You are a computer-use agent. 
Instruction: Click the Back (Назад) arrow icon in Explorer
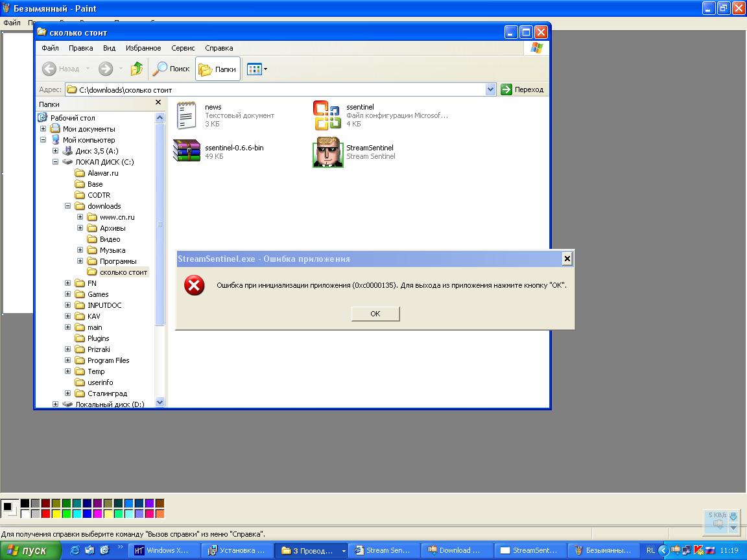[49, 69]
